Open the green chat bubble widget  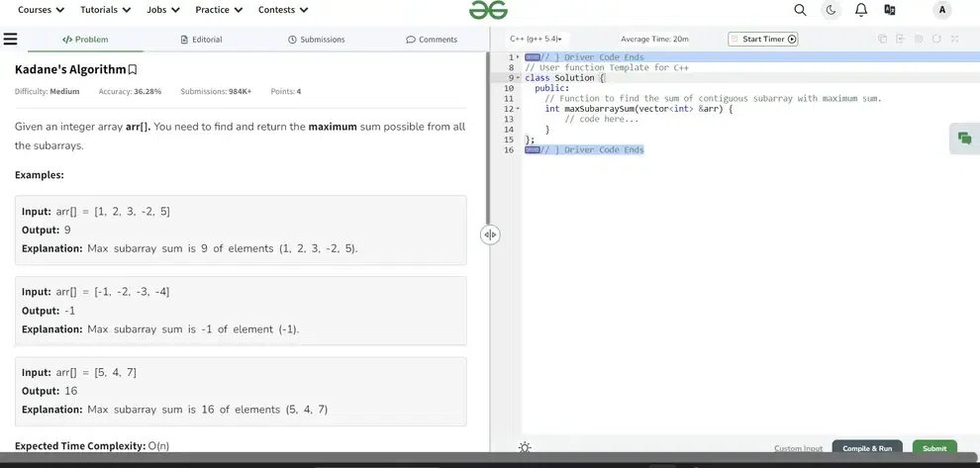[x=964, y=139]
